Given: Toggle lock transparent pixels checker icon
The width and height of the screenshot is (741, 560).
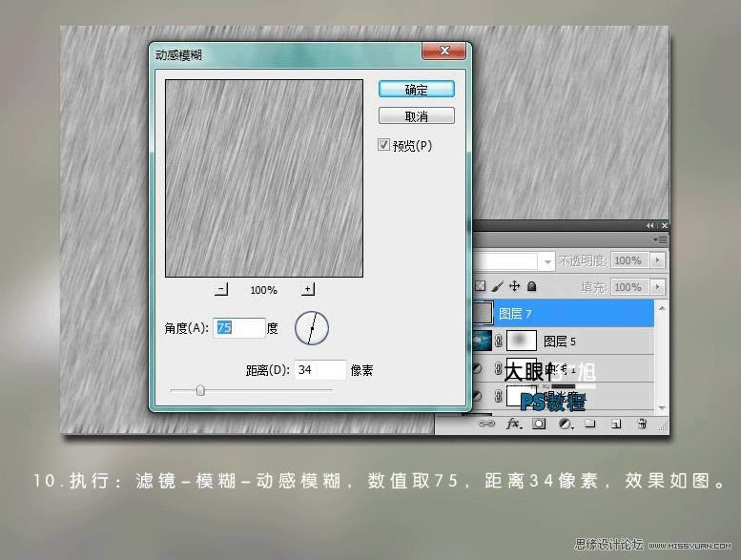Looking at the screenshot, I should click(x=481, y=286).
